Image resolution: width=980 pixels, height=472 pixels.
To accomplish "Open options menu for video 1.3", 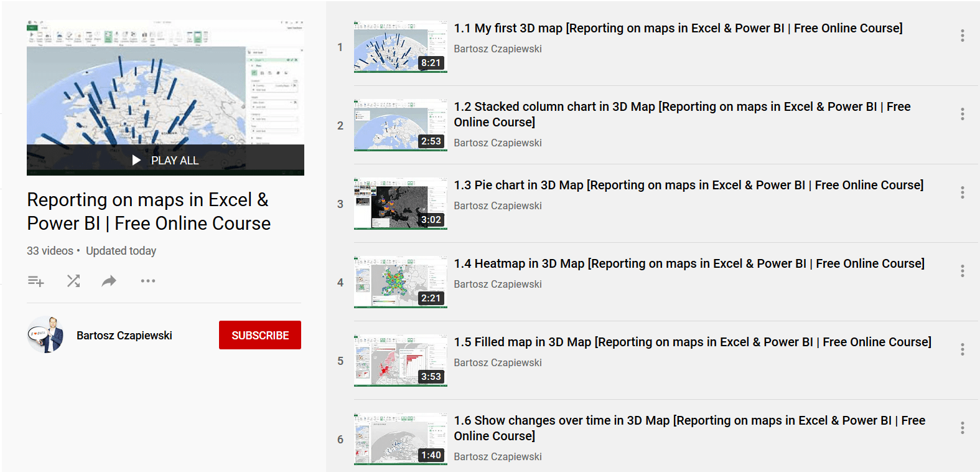I will click(x=962, y=192).
